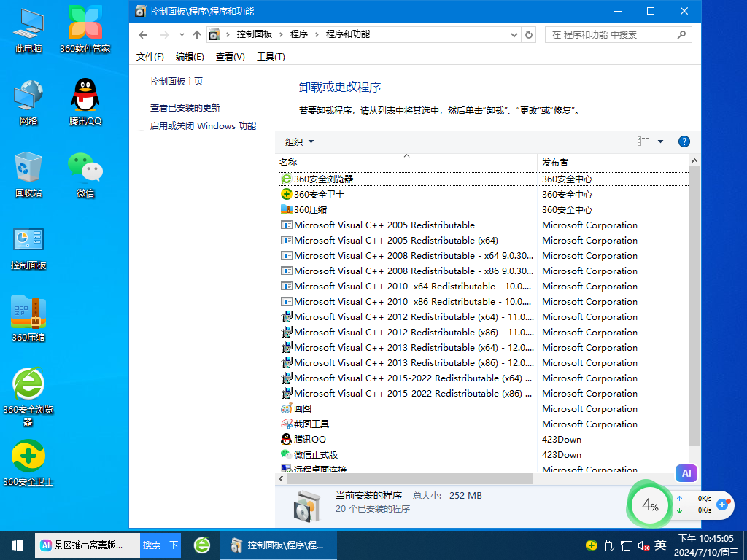Open the 文件(F) menu

150,57
